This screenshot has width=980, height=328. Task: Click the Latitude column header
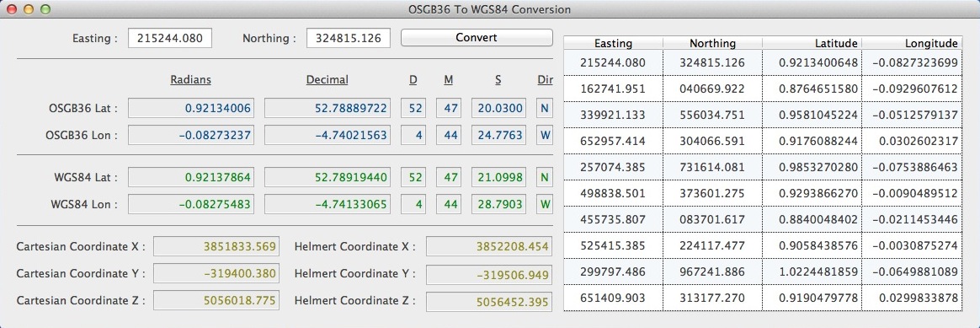pos(812,43)
